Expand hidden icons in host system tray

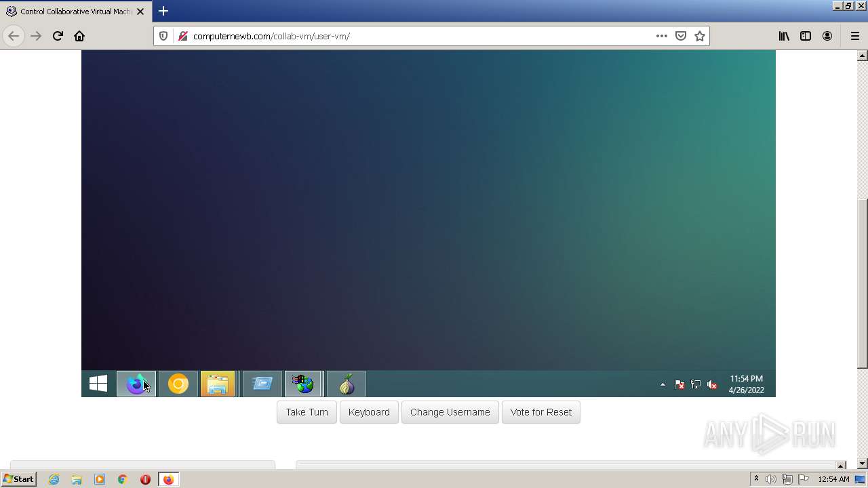click(x=756, y=479)
